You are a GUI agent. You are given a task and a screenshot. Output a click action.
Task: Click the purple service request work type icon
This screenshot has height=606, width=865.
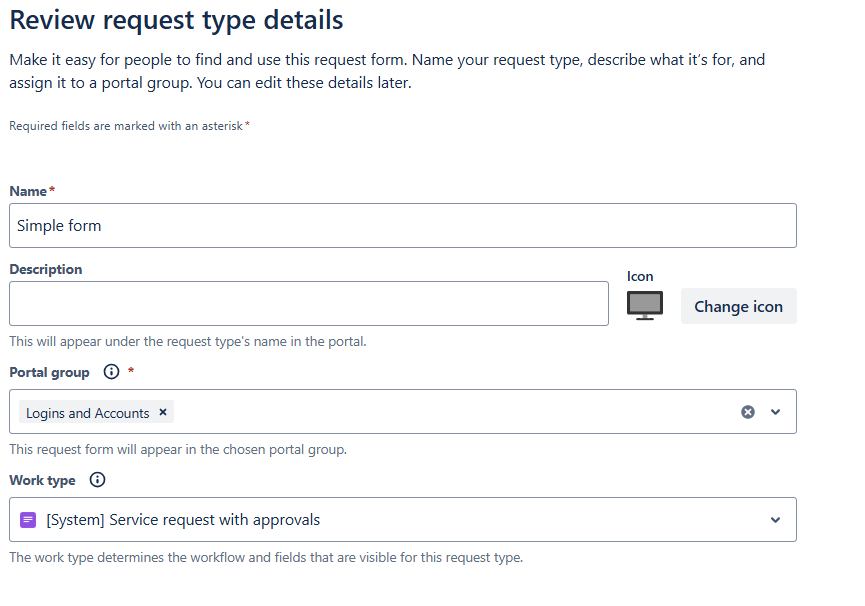coord(28,519)
